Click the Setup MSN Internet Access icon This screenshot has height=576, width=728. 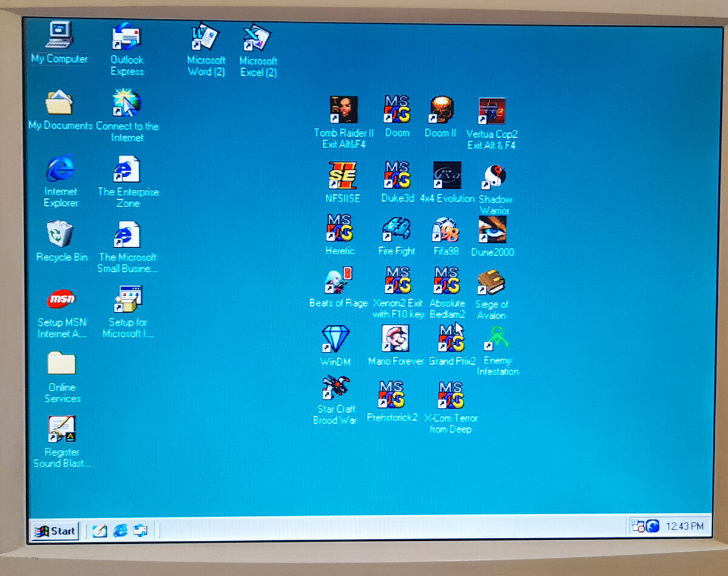click(x=61, y=299)
